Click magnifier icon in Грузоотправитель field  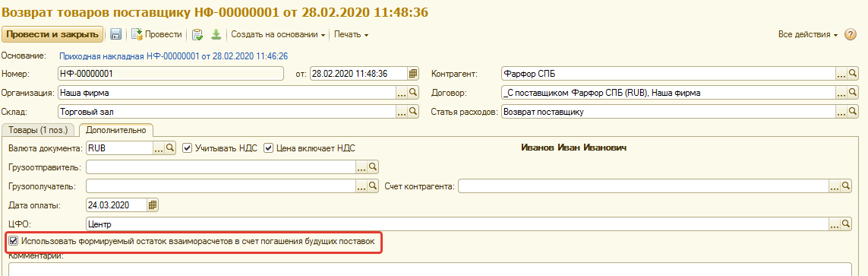(373, 167)
